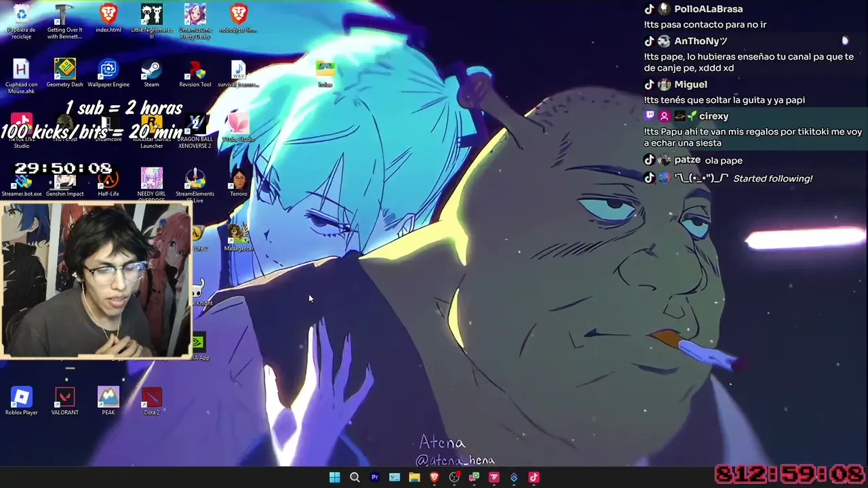Viewport: 868px width, 488px height.
Task: Launch VALORANT desktop shortcut
Action: tap(65, 400)
